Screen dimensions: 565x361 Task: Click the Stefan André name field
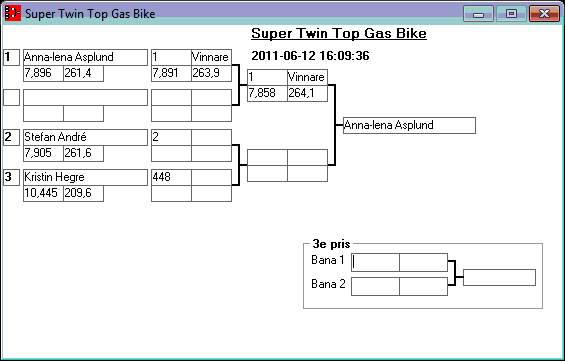coord(85,137)
